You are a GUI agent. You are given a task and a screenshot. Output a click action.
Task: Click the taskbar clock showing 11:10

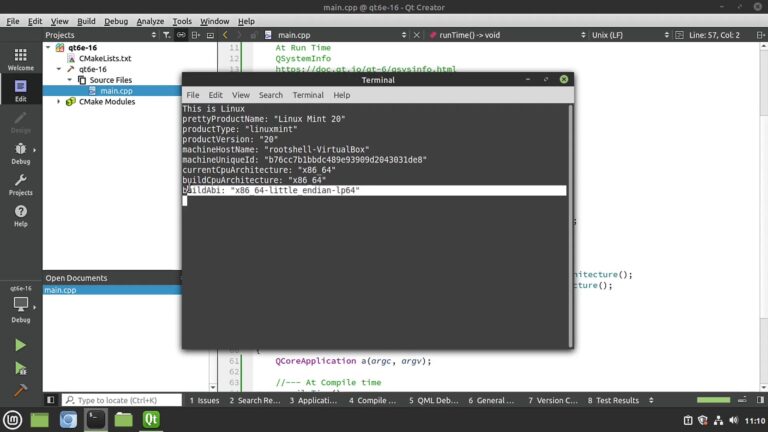(755, 420)
